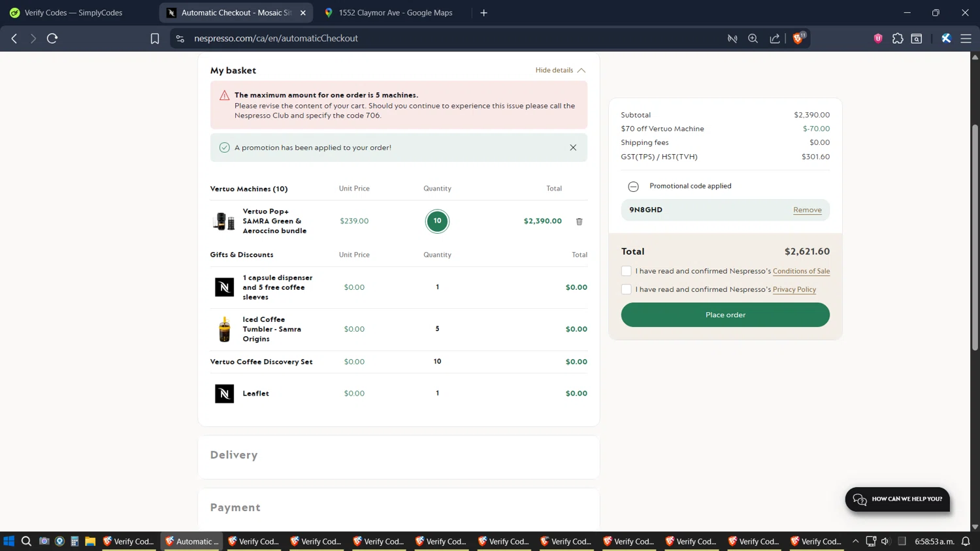Share this page via share icon

click(x=775, y=39)
